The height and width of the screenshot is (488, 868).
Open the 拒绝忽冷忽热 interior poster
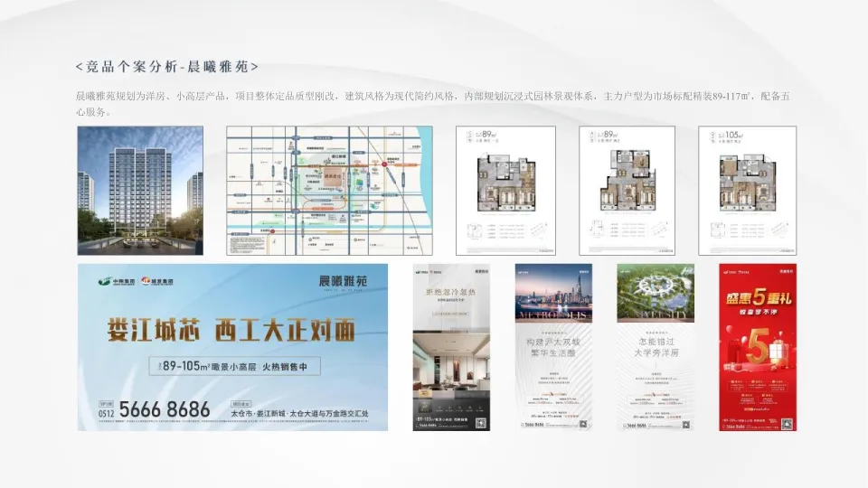(451, 347)
